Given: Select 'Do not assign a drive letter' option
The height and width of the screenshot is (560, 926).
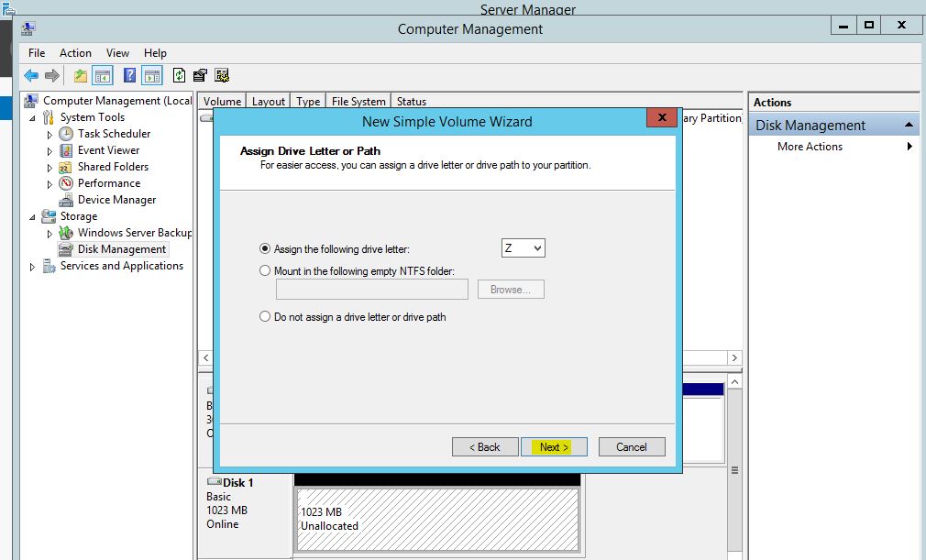Looking at the screenshot, I should [x=266, y=317].
